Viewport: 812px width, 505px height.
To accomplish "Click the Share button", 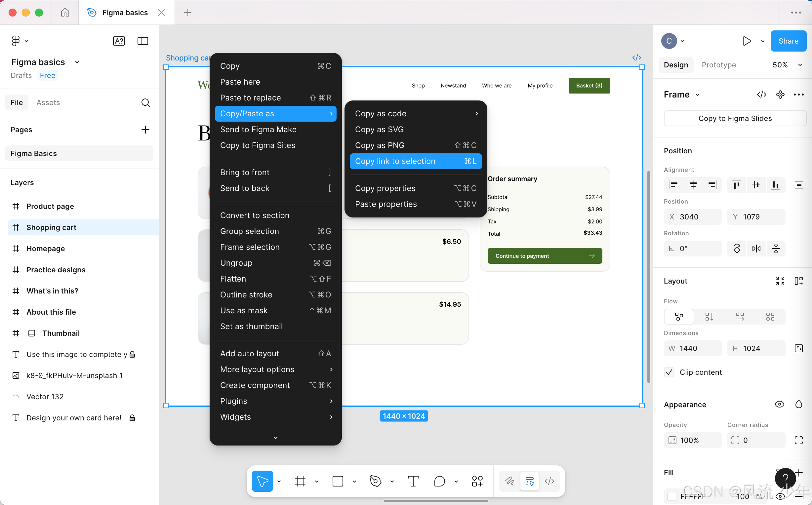I will click(x=788, y=41).
